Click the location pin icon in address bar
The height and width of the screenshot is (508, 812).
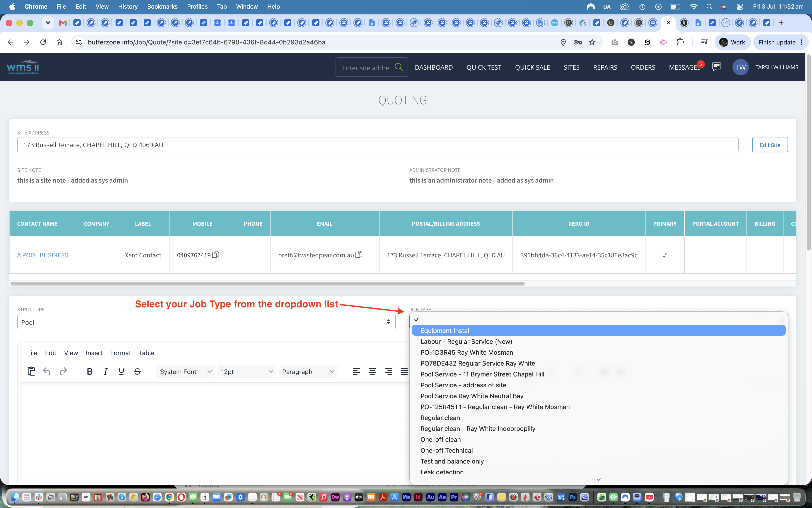click(563, 42)
